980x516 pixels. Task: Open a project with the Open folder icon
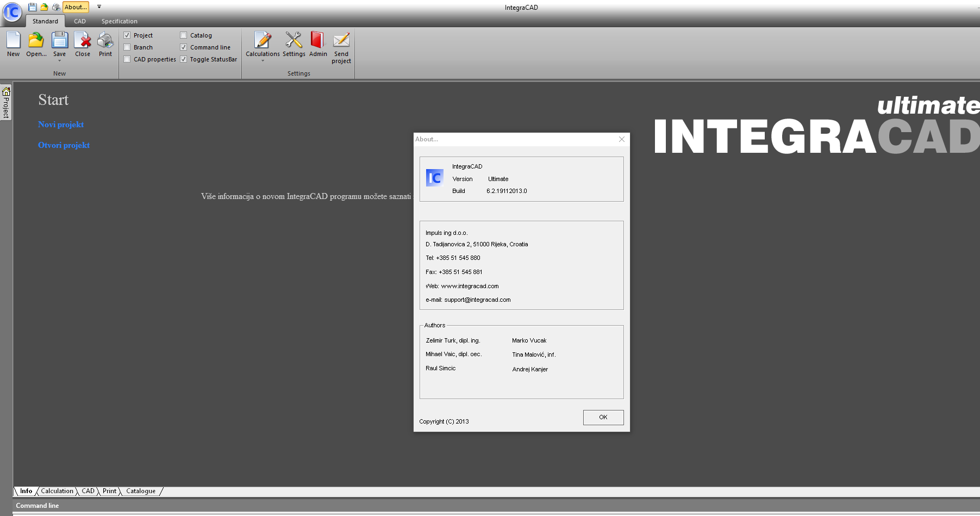coord(36,41)
